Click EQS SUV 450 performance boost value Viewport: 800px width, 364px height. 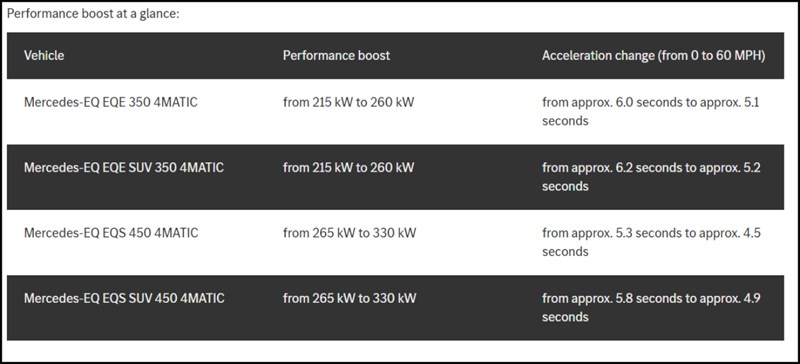pyautogui.click(x=349, y=298)
